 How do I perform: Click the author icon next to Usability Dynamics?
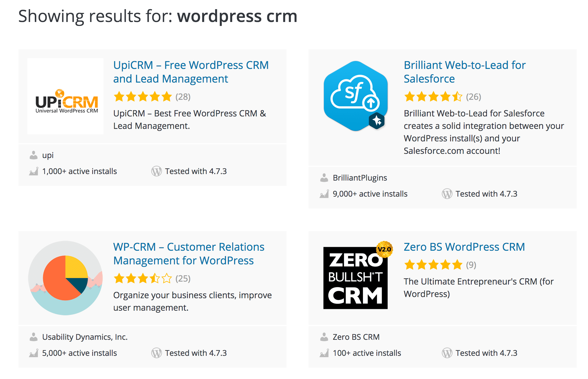coord(34,337)
